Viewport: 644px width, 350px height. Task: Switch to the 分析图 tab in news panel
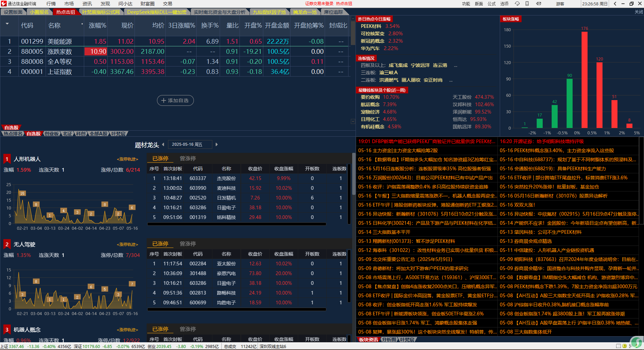(389, 340)
